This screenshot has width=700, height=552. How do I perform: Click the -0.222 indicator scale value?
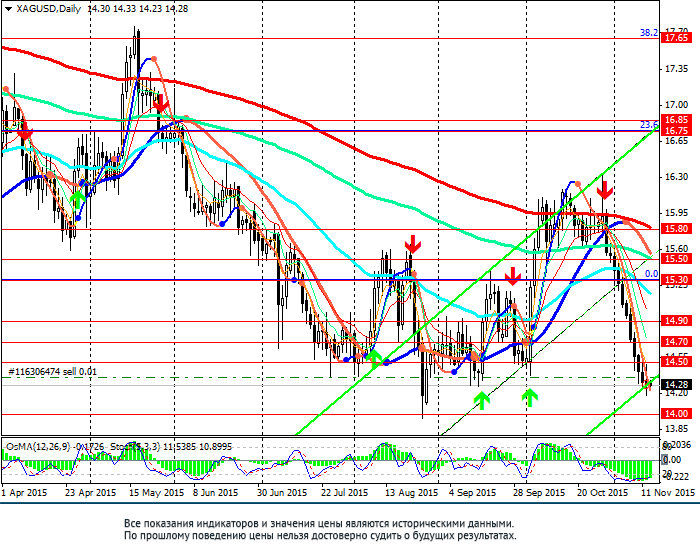tap(675, 477)
